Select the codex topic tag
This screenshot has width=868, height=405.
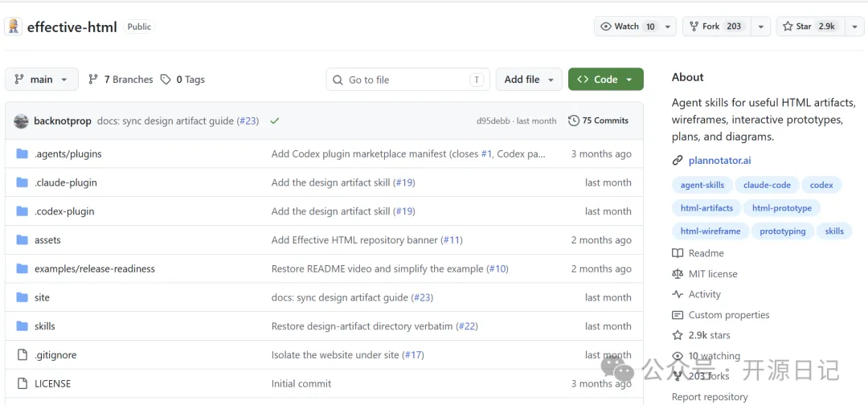(821, 186)
